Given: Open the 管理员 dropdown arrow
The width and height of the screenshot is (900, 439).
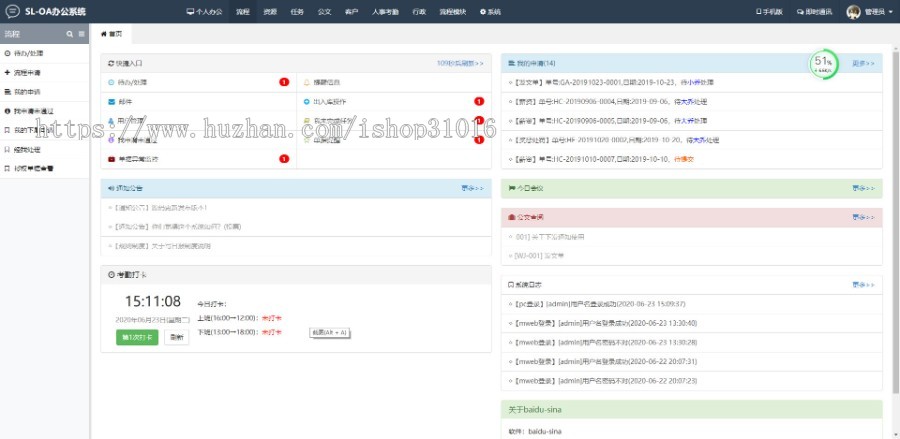Looking at the screenshot, I should click(890, 12).
